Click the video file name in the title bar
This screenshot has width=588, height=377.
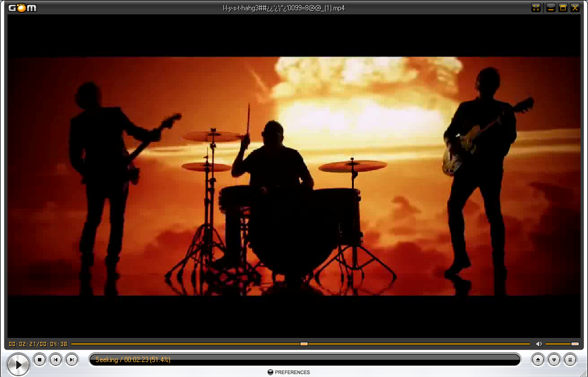pos(284,8)
